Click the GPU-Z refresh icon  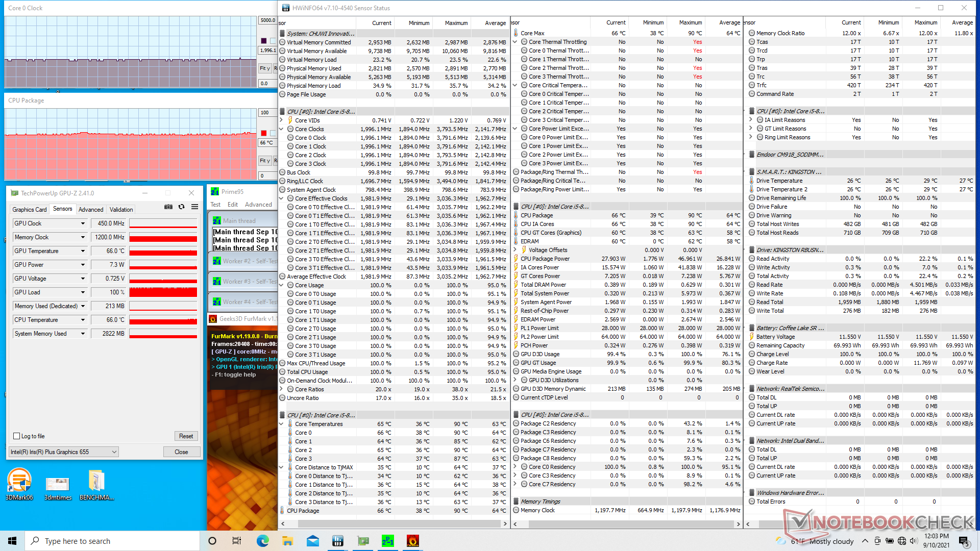point(181,207)
